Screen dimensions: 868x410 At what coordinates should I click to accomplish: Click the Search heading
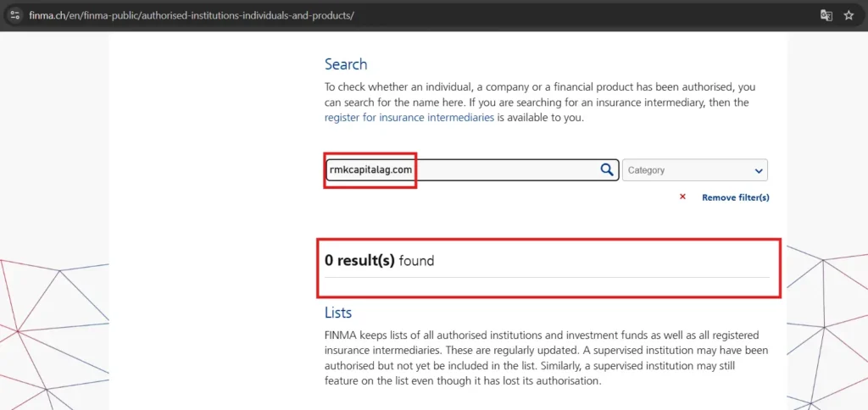tap(346, 64)
